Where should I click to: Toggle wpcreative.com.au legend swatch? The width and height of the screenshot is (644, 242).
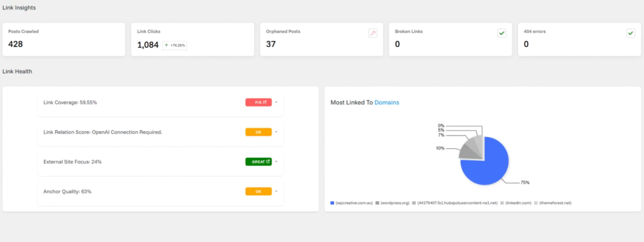click(332, 203)
